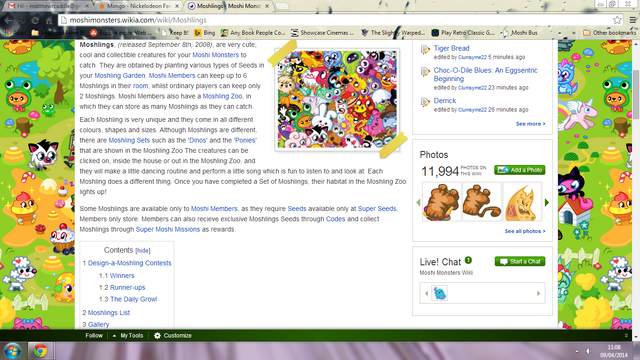Close the Moshlings tab
The width and height of the screenshot is (640, 360).
[x=267, y=6]
